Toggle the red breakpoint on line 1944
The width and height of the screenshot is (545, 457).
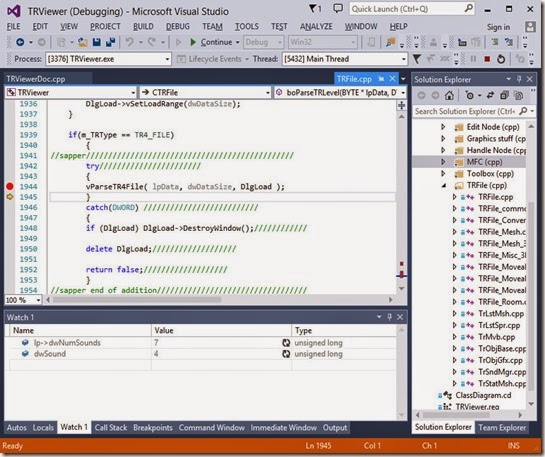pos(10,187)
